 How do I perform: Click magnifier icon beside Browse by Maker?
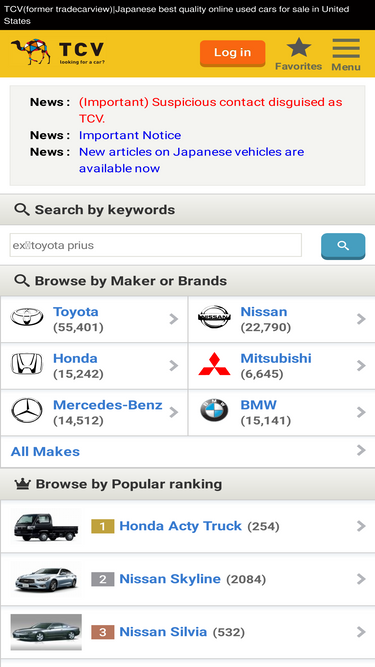pyautogui.click(x=22, y=280)
